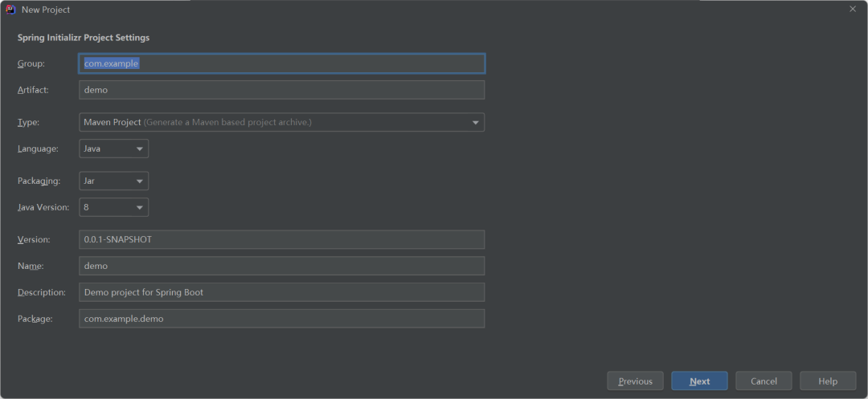Select the Name input field
Image resolution: width=868 pixels, height=399 pixels.
pos(281,266)
